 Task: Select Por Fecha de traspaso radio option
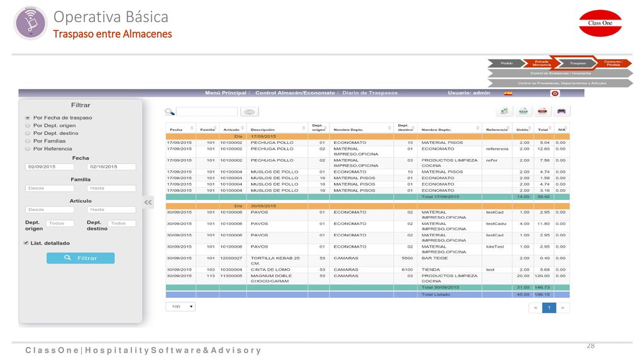click(28, 118)
